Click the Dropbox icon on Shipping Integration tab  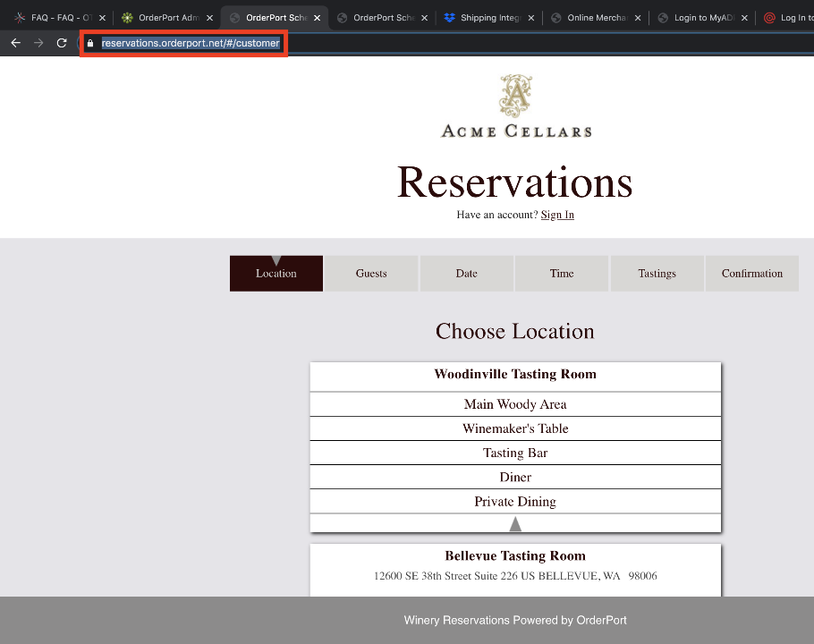click(450, 18)
